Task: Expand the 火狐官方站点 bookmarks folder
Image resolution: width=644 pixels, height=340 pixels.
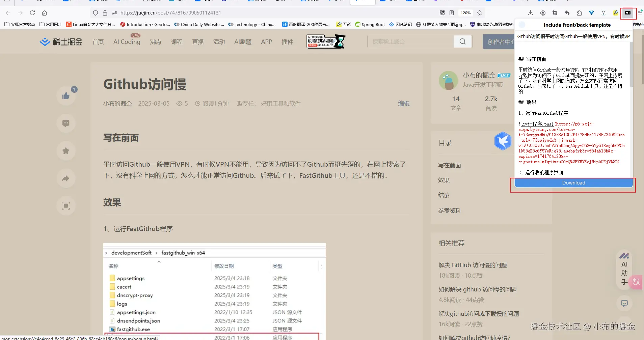Action: pyautogui.click(x=19, y=24)
